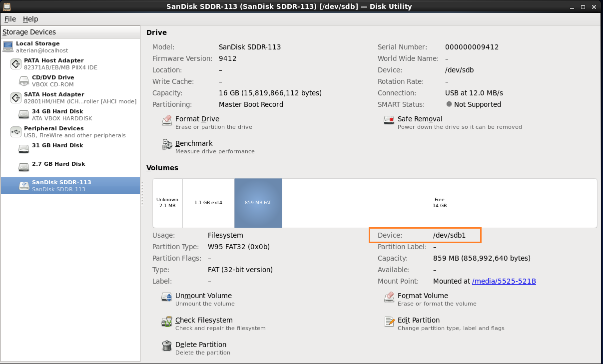Click the Benchmark gears icon
The height and width of the screenshot is (364, 603).
[167, 145]
